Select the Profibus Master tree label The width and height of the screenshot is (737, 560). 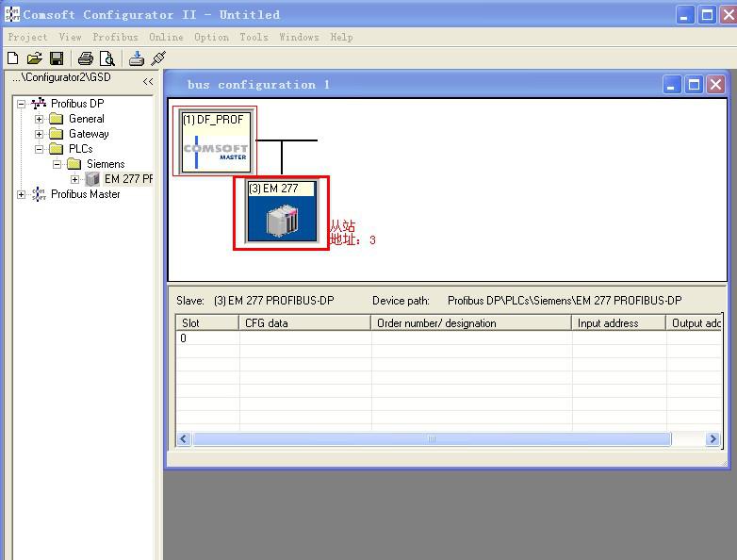(x=86, y=193)
